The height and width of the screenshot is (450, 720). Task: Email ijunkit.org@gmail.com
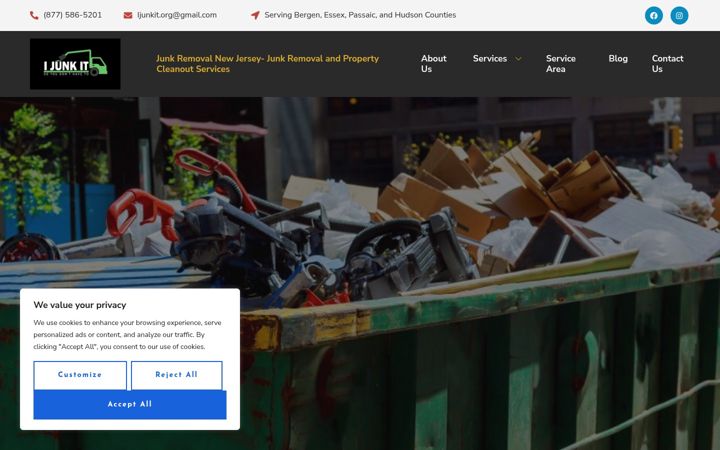pos(177,15)
